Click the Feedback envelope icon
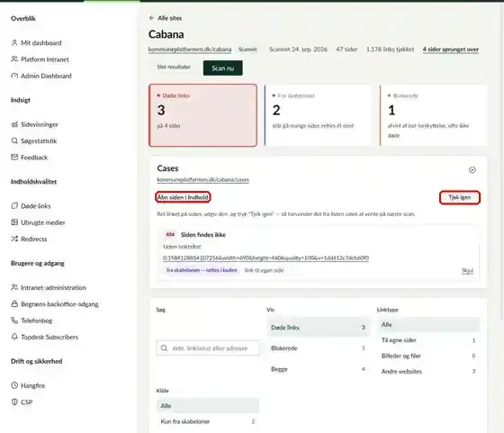This screenshot has height=433, width=504. point(14,158)
